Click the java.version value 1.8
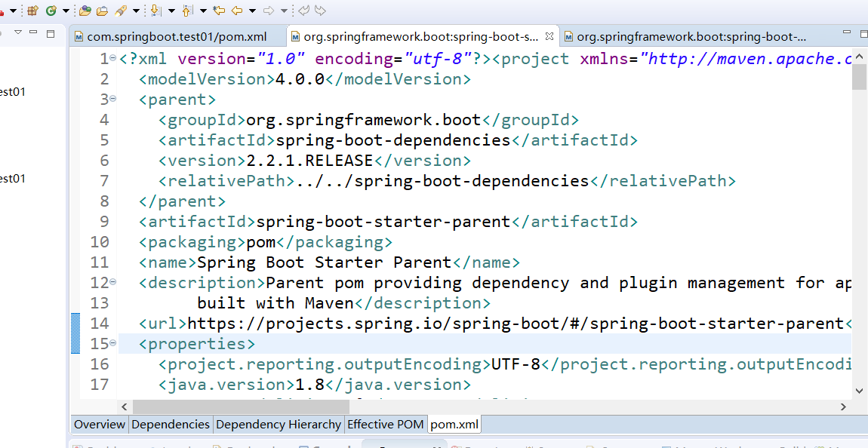The image size is (868, 448). tap(310, 385)
